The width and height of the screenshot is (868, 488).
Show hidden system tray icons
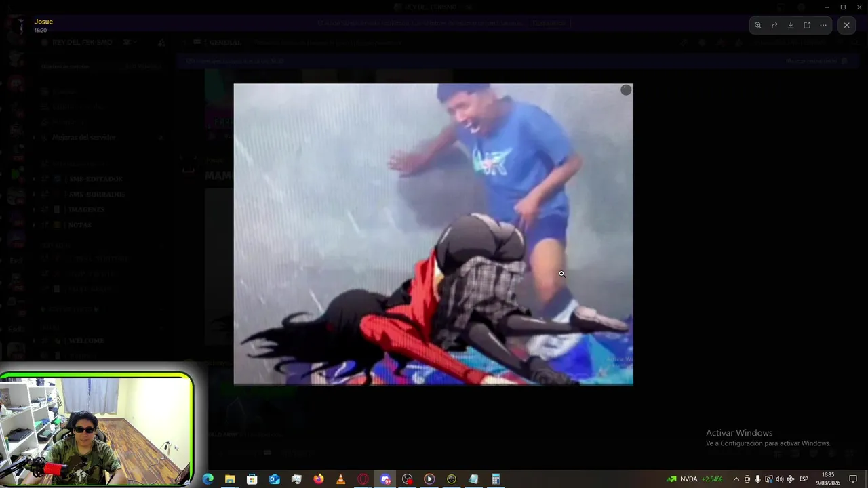pos(736,479)
